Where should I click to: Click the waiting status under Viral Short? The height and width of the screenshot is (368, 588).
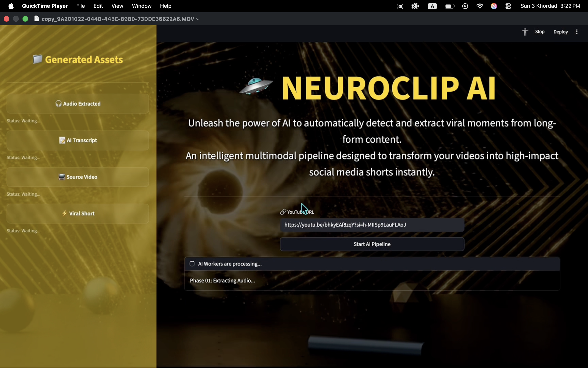click(x=23, y=231)
